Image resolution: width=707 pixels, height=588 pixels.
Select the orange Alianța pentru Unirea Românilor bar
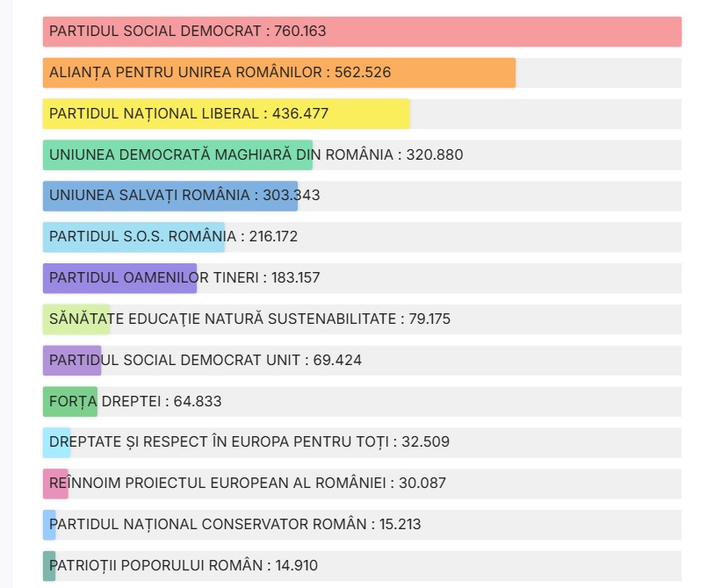(x=278, y=73)
